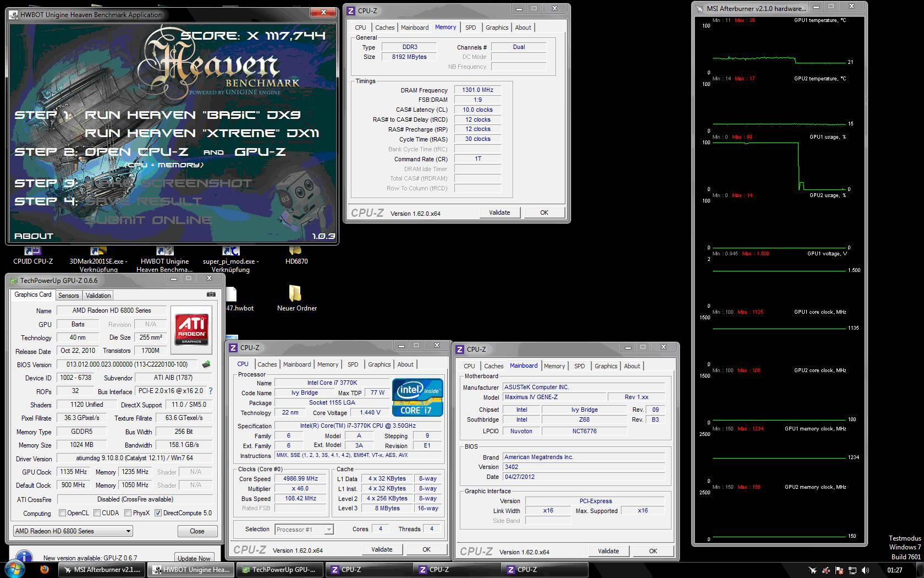This screenshot has width=924, height=578.
Task: Switch to the Sensors tab in GPU-Z
Action: 68,296
